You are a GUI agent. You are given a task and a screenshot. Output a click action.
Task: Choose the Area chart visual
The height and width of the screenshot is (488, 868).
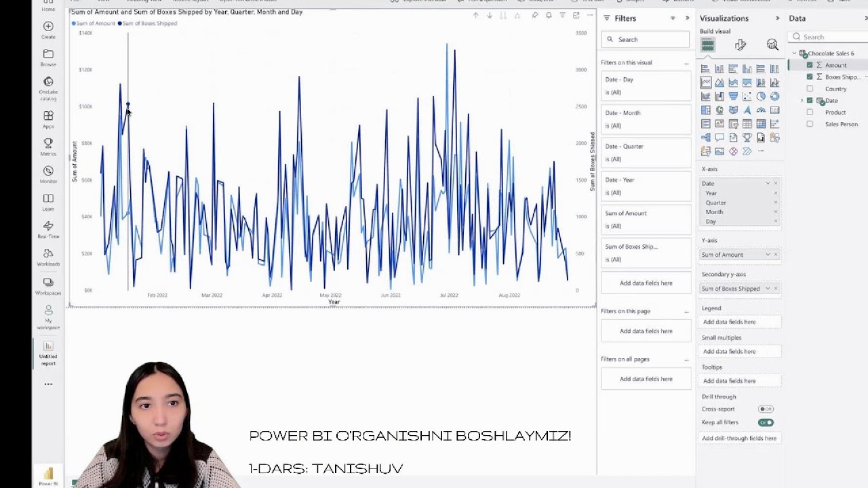tap(719, 83)
